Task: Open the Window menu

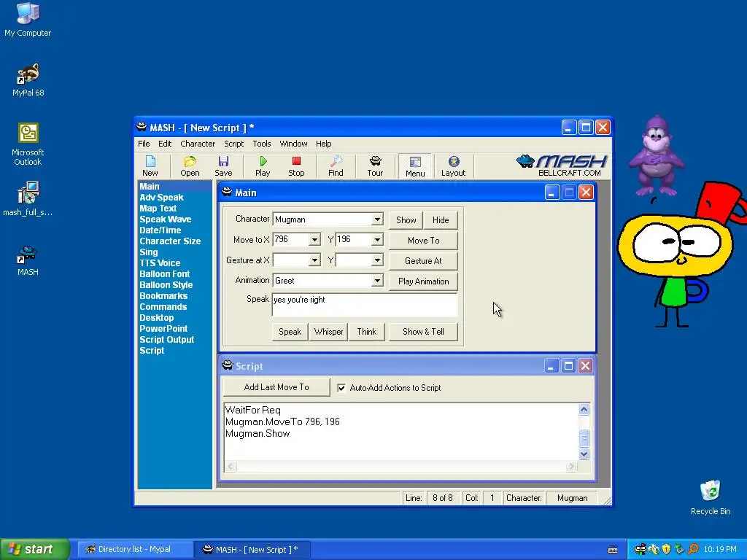Action: coord(293,144)
